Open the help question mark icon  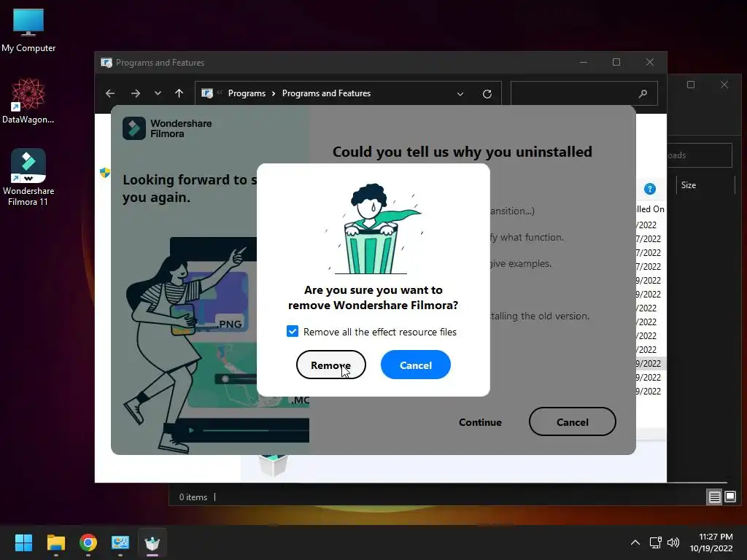(x=650, y=189)
